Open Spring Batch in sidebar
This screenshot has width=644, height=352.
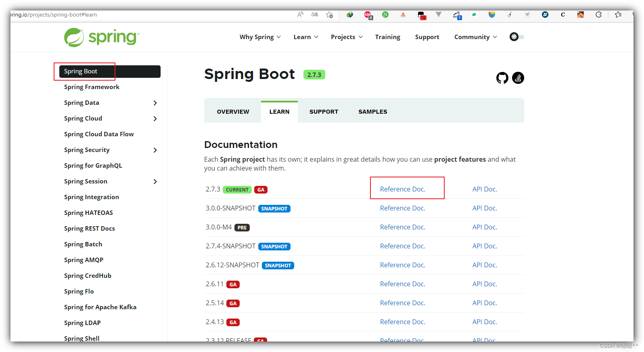(83, 244)
